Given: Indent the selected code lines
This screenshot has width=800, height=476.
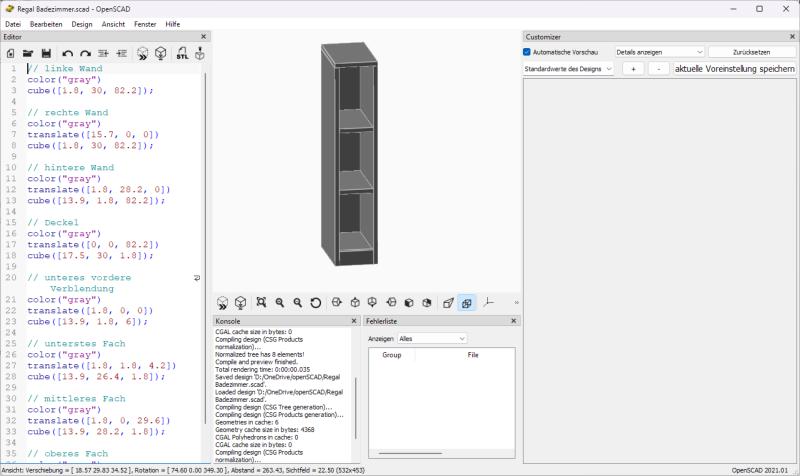Looking at the screenshot, I should [x=121, y=54].
